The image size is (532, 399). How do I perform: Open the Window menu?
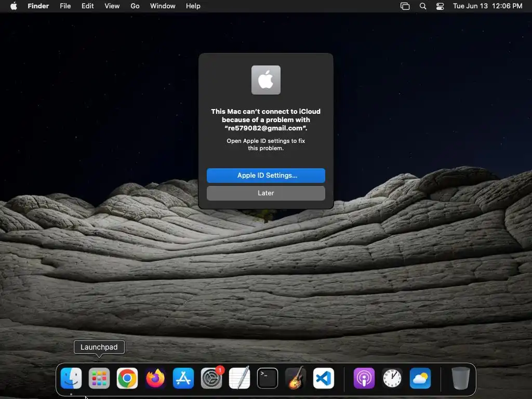pos(163,6)
